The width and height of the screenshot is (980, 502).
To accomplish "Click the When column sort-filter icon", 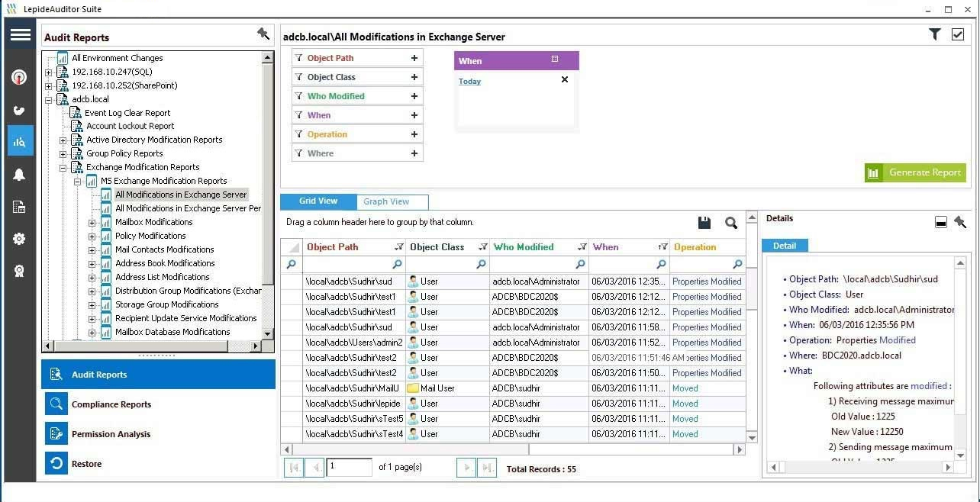I will point(662,247).
